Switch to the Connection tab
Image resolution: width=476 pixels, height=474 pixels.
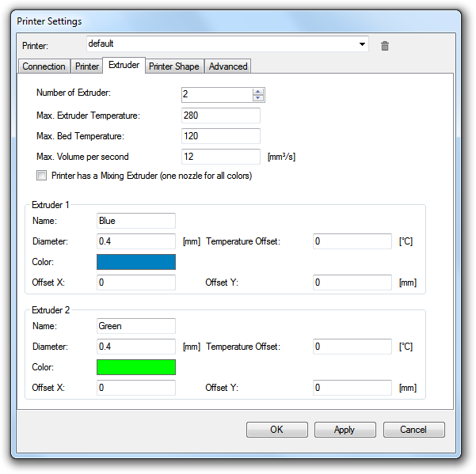click(44, 66)
